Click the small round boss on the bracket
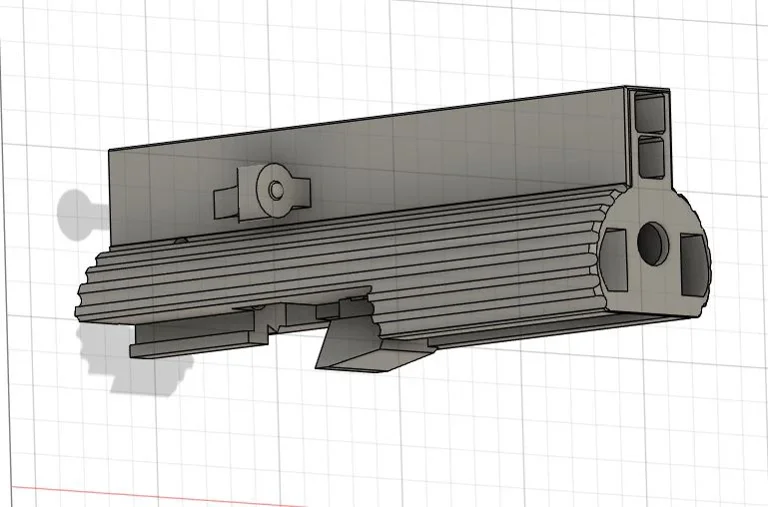 point(274,189)
